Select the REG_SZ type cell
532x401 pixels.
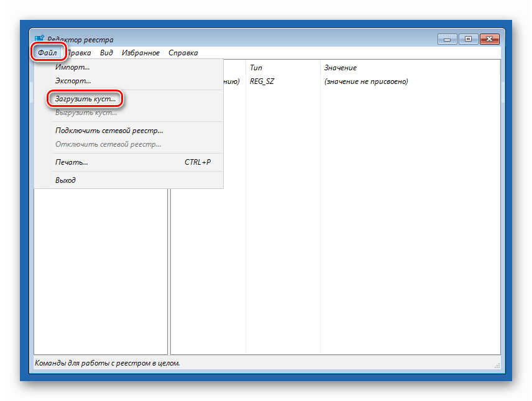click(x=262, y=81)
